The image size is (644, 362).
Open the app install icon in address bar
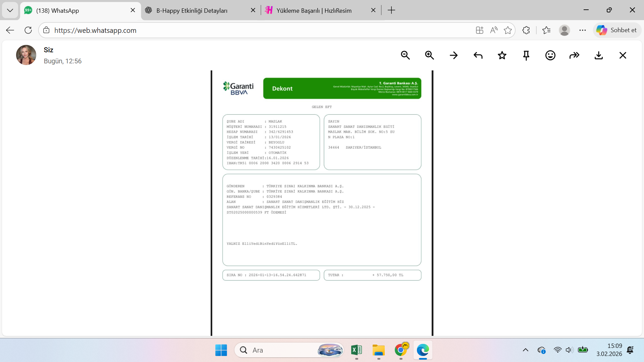(x=480, y=30)
